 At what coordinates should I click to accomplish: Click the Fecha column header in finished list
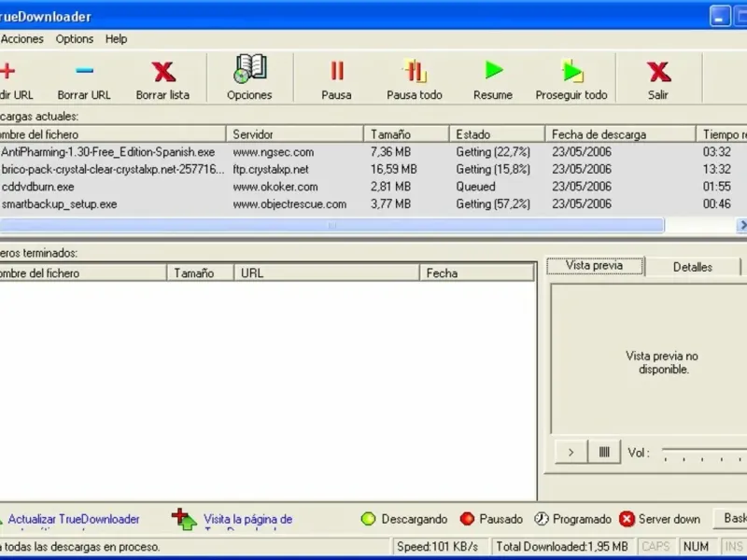(476, 273)
